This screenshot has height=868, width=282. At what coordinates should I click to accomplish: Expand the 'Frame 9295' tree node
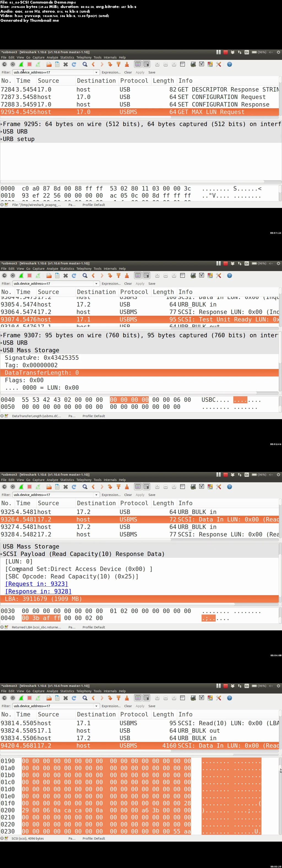pyautogui.click(x=1, y=124)
